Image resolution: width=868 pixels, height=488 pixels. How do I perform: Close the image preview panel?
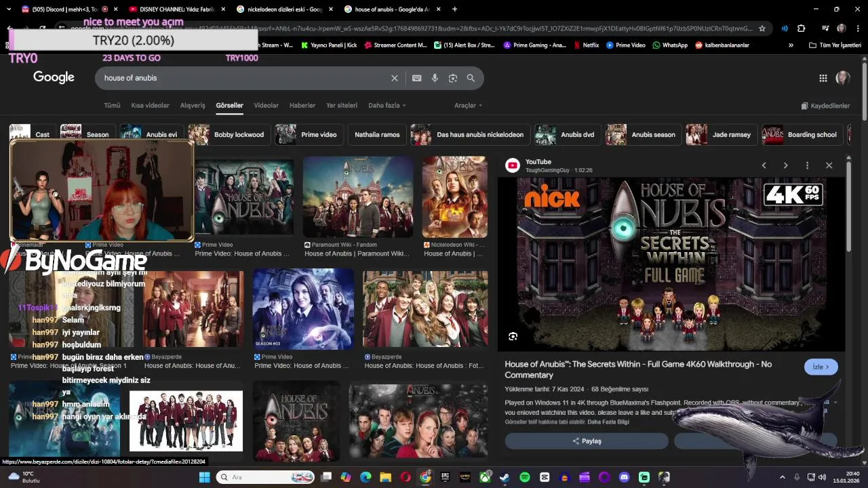click(x=829, y=165)
